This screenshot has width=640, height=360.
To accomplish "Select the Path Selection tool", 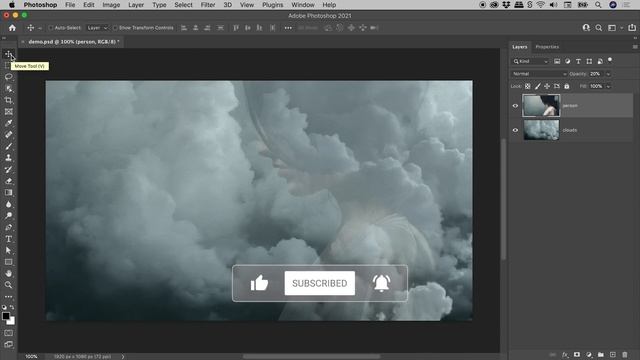I will tap(8, 250).
